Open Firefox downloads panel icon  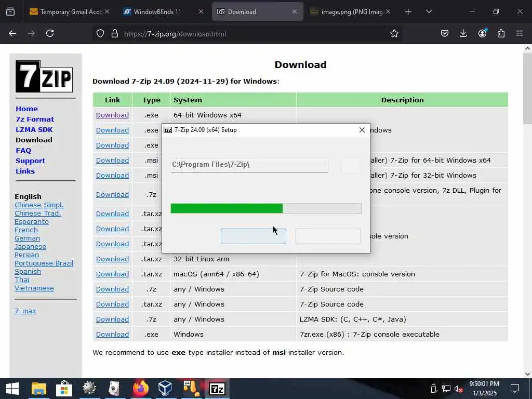[x=463, y=33]
